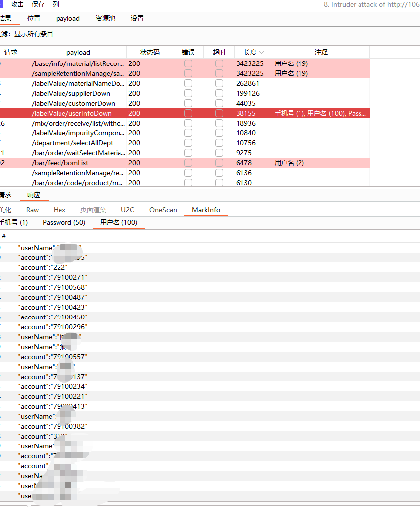Open the OneScan tab

[163, 210]
